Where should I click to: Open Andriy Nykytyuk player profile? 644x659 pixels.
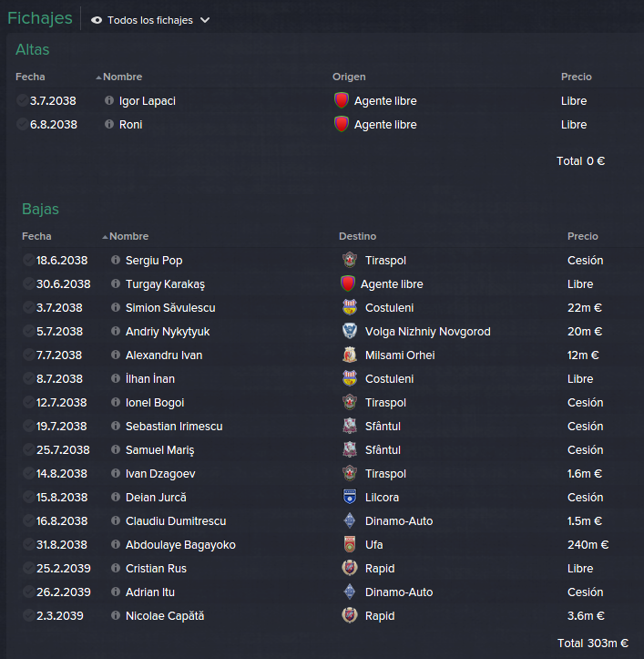coord(168,331)
